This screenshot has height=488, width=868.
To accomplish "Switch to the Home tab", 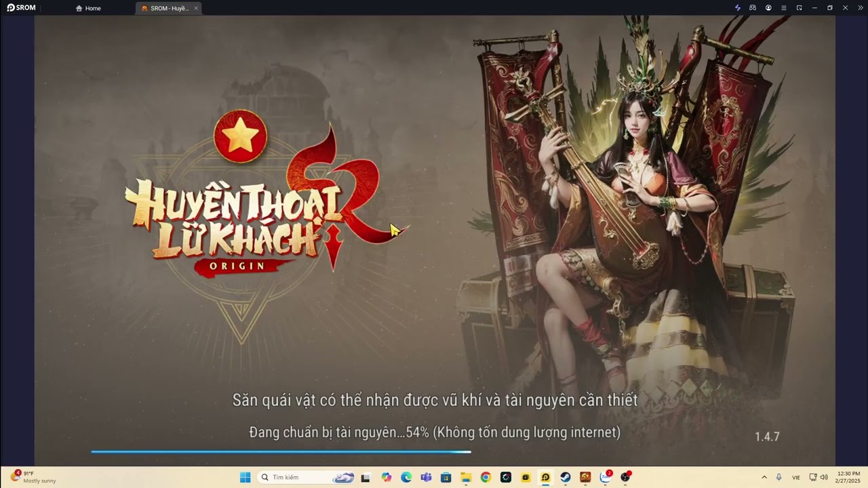I will coord(88,8).
